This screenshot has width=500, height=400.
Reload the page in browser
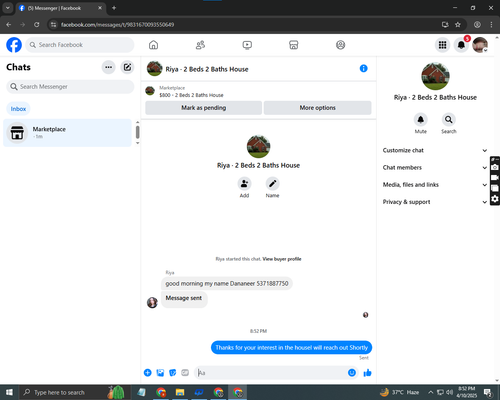[x=37, y=25]
